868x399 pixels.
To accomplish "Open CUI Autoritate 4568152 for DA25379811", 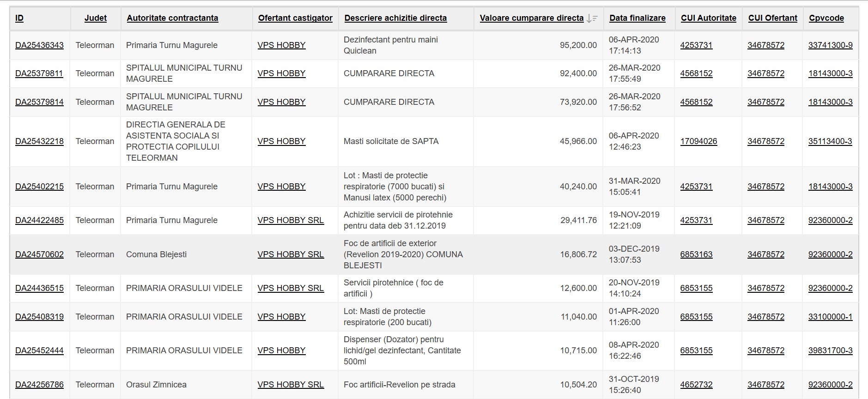I will [696, 73].
